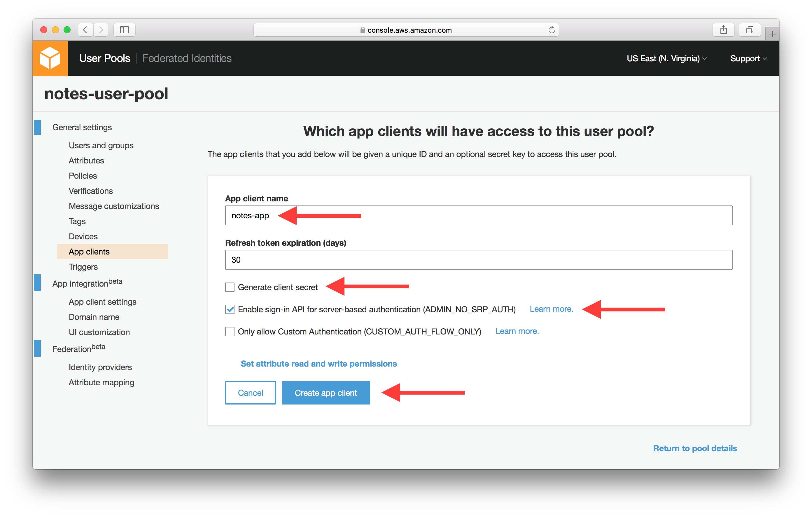
Task: Click the Create app client button
Action: tap(326, 393)
